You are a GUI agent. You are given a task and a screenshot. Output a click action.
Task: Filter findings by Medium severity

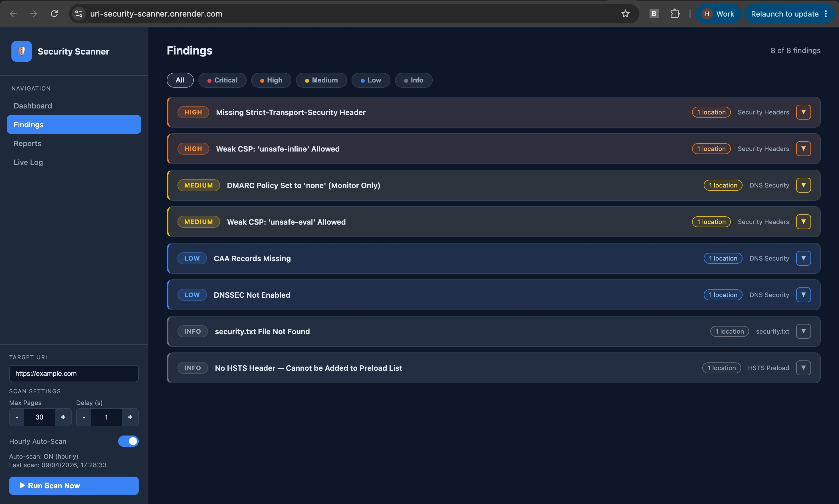pos(321,80)
